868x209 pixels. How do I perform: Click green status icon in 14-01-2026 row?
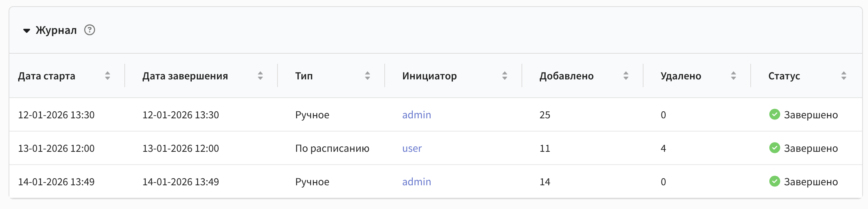click(774, 181)
